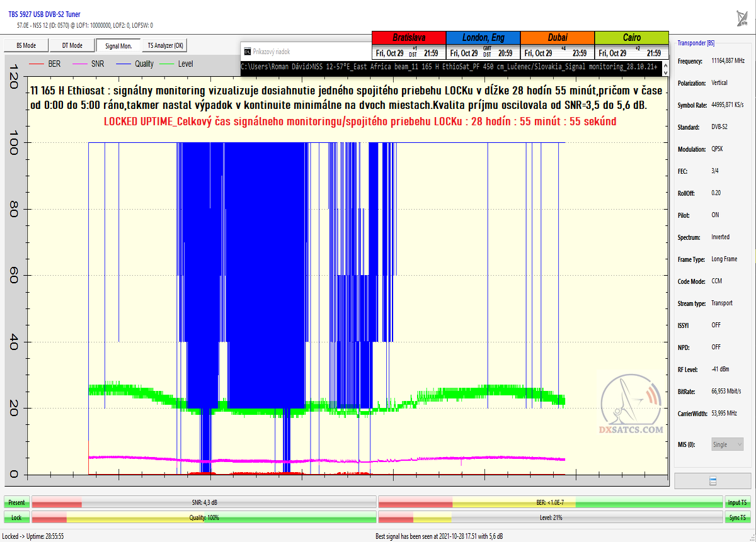The image size is (756, 542).
Task: Open the MIS Single dropdown
Action: [727, 444]
